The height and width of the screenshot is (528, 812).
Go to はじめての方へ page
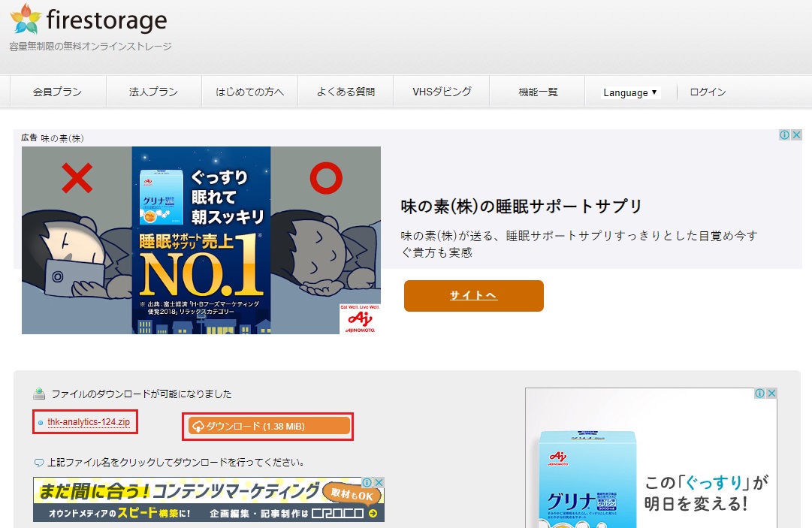coord(249,92)
